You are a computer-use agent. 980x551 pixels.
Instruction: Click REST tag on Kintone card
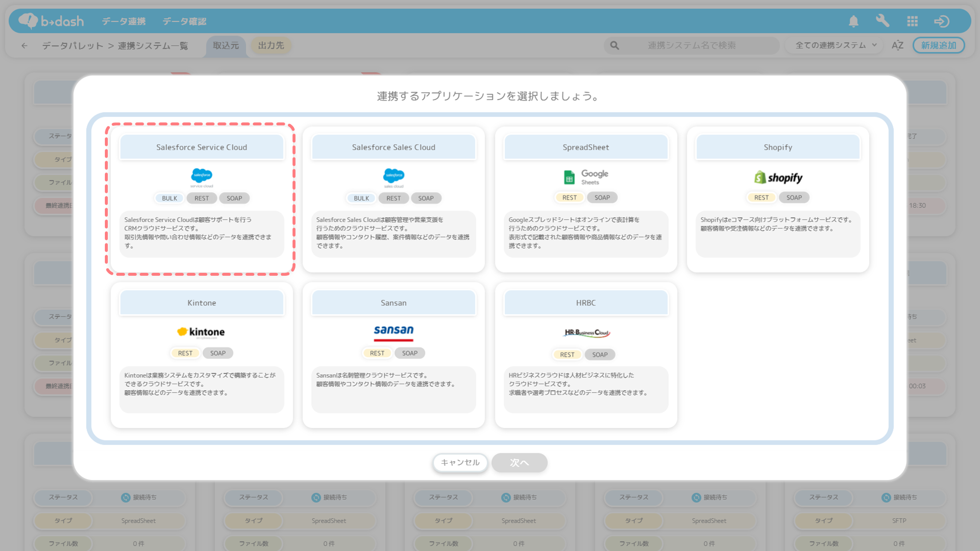[185, 353]
